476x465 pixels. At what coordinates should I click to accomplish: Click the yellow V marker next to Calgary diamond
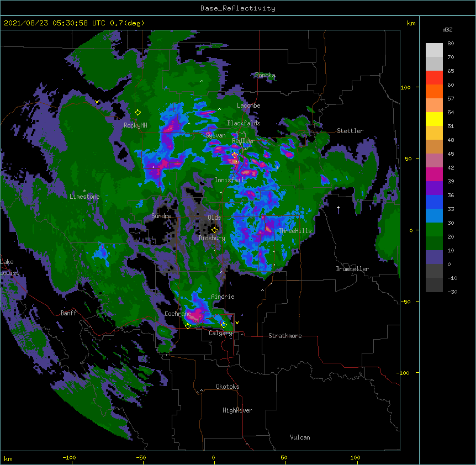point(237,323)
